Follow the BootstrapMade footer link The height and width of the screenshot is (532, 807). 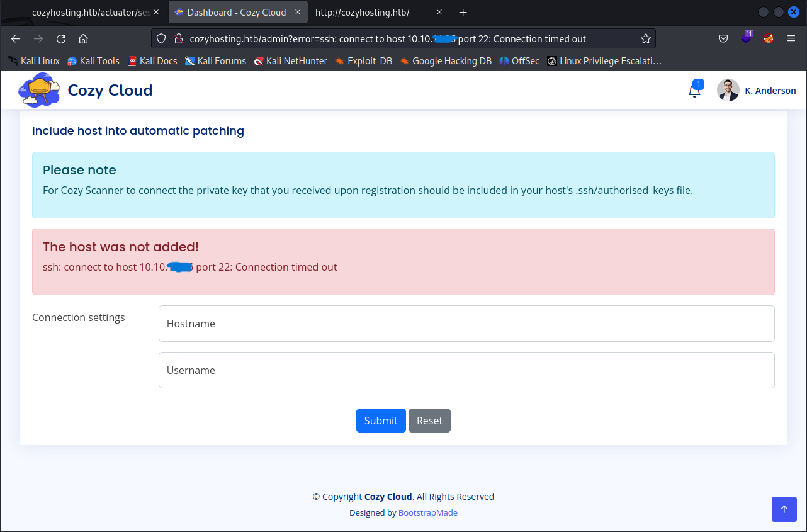pyautogui.click(x=427, y=512)
